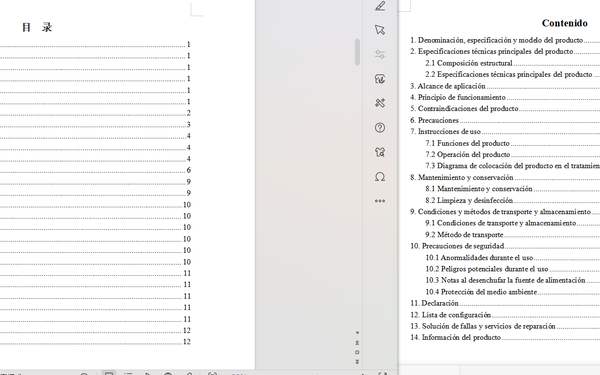Image resolution: width=600 pixels, height=375 pixels.
Task: Go to '8.2 Limpieza y desinfección' entry
Action: pos(469,200)
